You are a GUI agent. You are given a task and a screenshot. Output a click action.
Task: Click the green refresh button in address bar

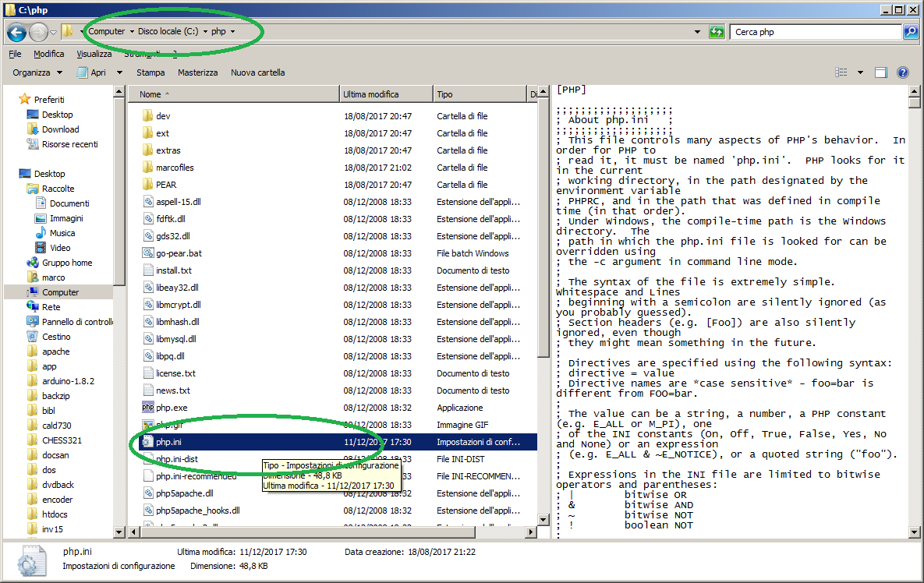pyautogui.click(x=717, y=32)
